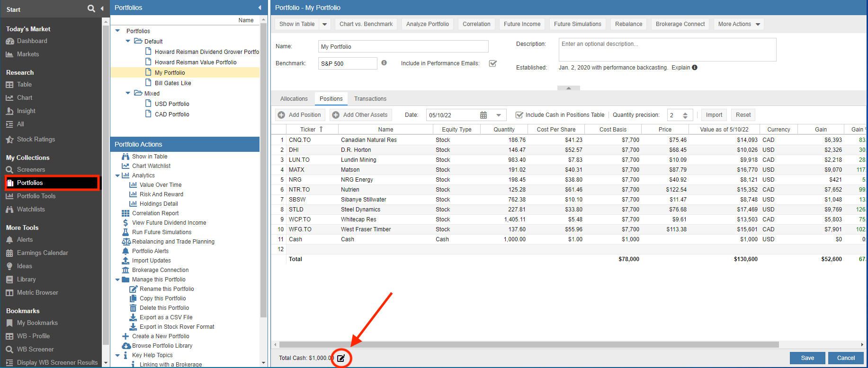This screenshot has width=868, height=368.
Task: Collapse the portfolio details header panel
Action: tap(569, 88)
